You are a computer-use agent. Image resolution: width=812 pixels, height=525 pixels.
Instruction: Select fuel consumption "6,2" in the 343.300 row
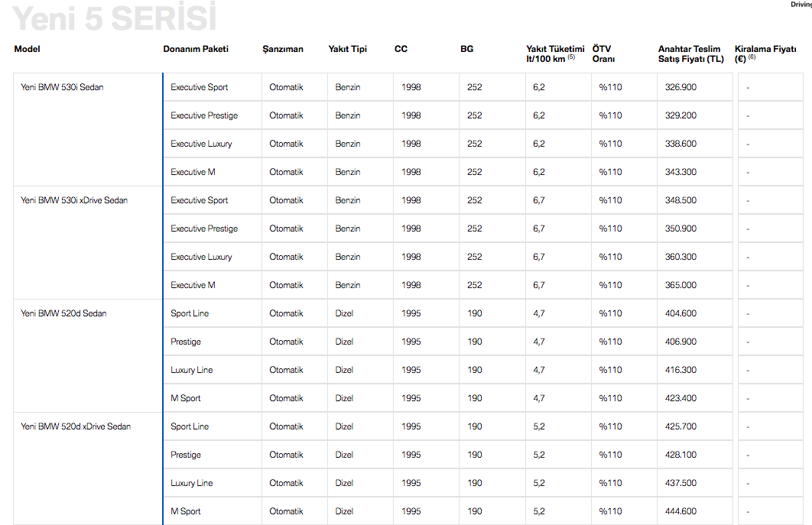[538, 172]
